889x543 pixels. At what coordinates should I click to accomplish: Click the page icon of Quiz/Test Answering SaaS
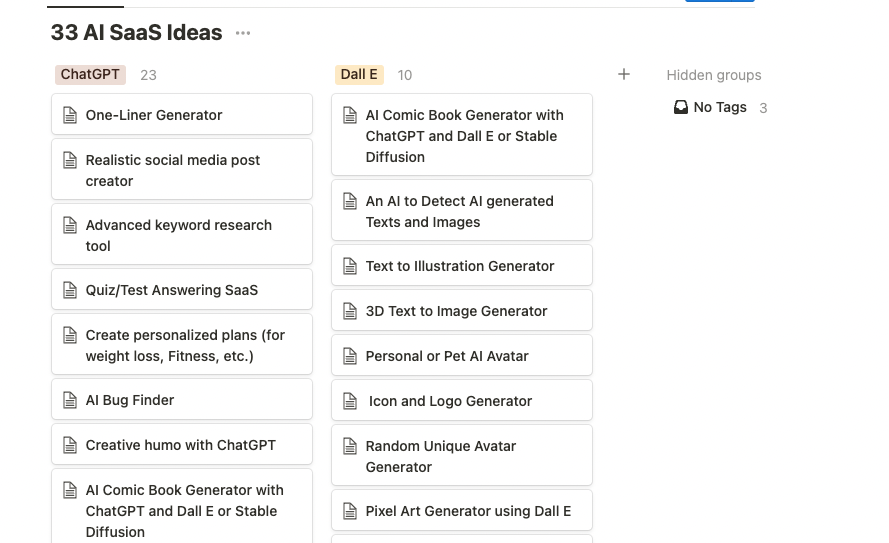coord(70,290)
